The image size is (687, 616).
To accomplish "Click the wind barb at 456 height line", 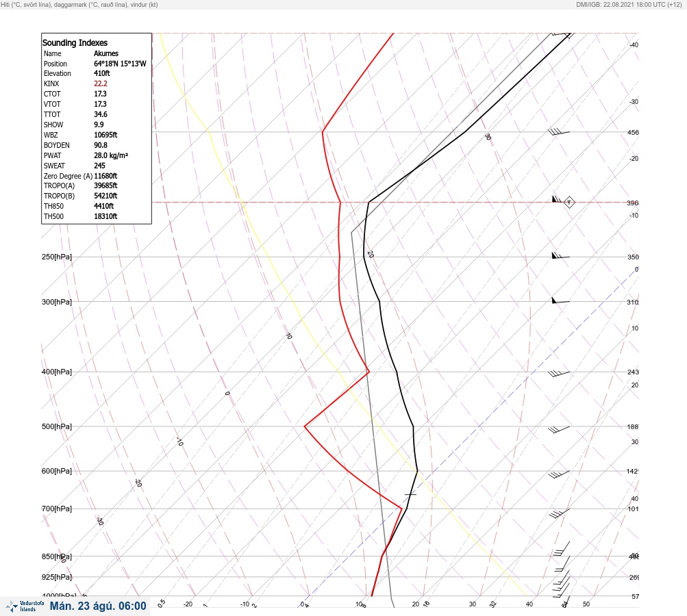I will (559, 131).
